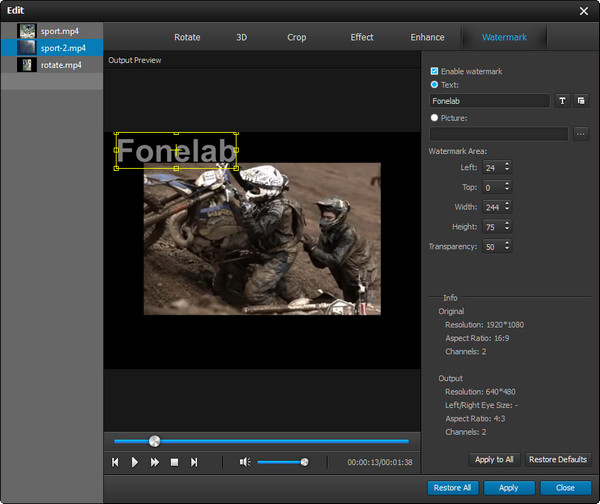Click the rotate.mp4 thumbnail image
600x504 pixels.
(27, 65)
